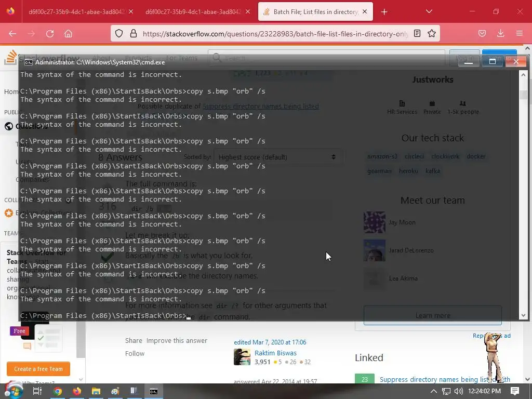Close the second d6f00c27 tab
Screen dimensions: 532x399
pos(248,11)
